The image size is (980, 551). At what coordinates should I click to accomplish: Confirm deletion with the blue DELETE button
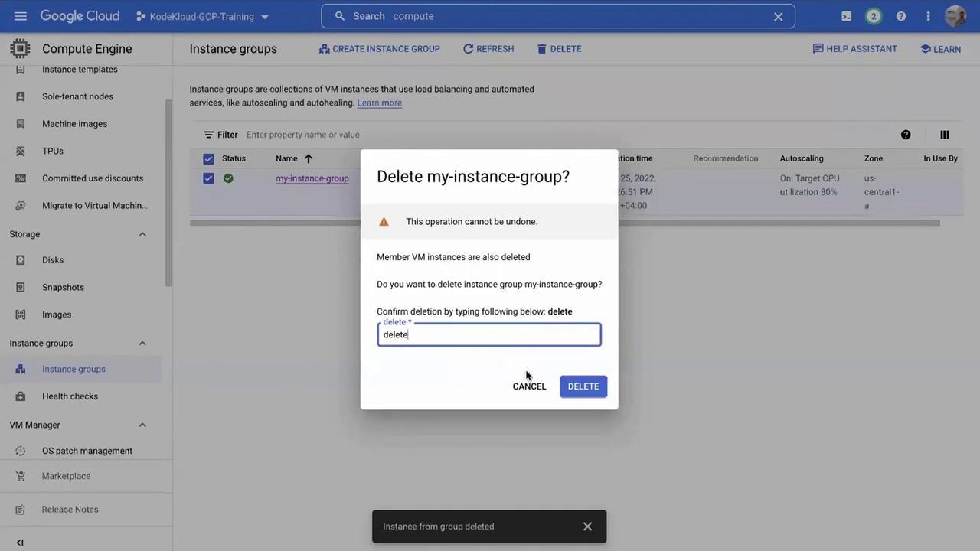tap(583, 386)
